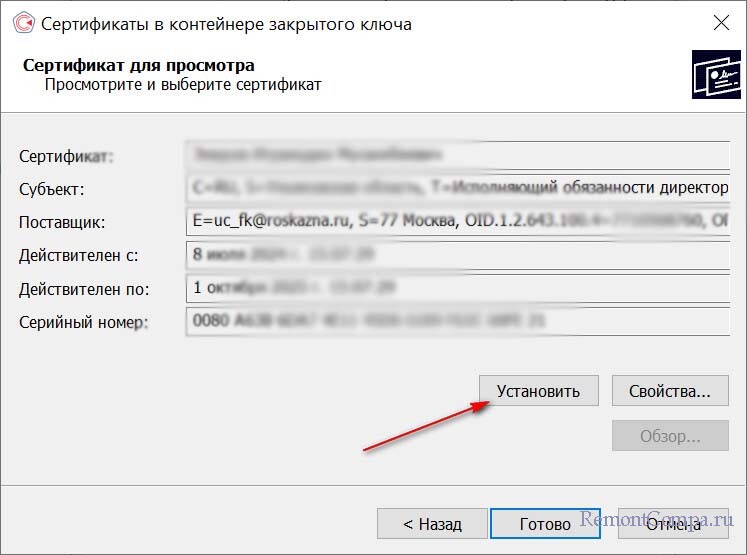This screenshot has width=747, height=555.
Task: Close the certificate container dialog window
Action: tap(719, 23)
